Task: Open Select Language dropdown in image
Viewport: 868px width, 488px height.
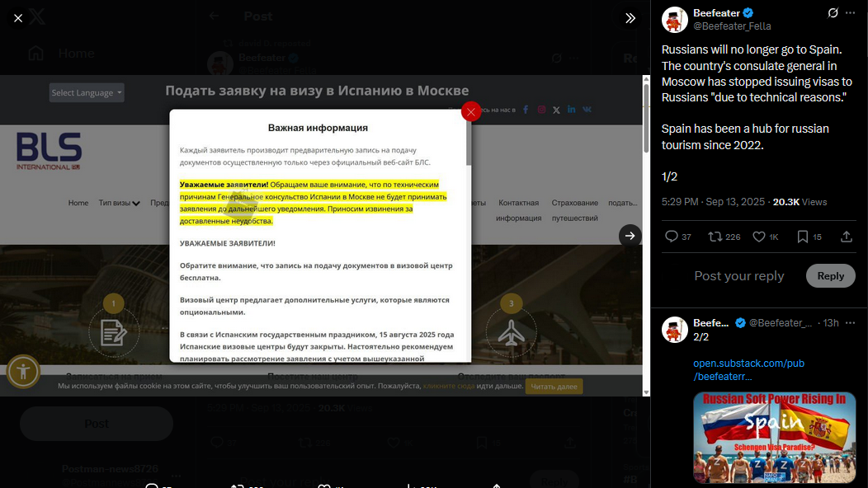Action: 87,92
